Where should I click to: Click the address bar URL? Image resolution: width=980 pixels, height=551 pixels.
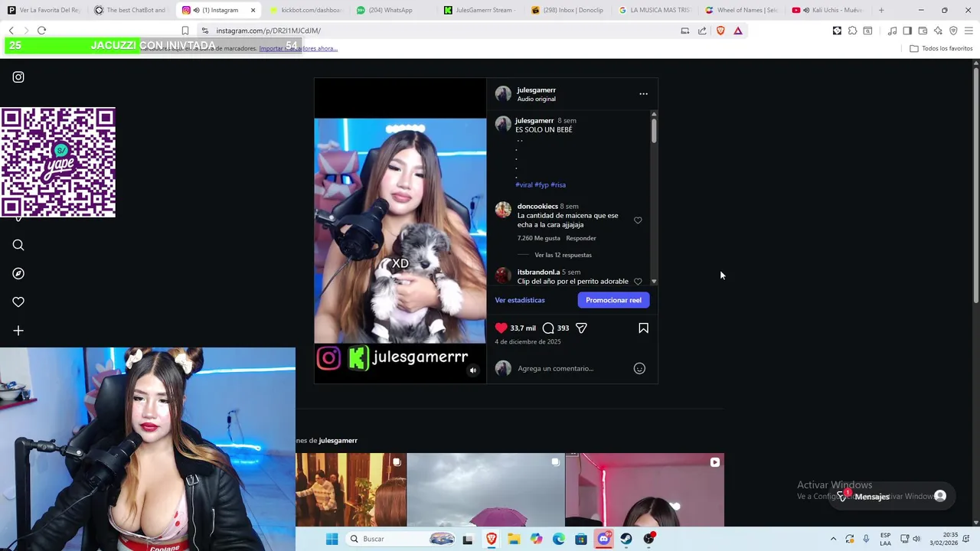pos(268,31)
